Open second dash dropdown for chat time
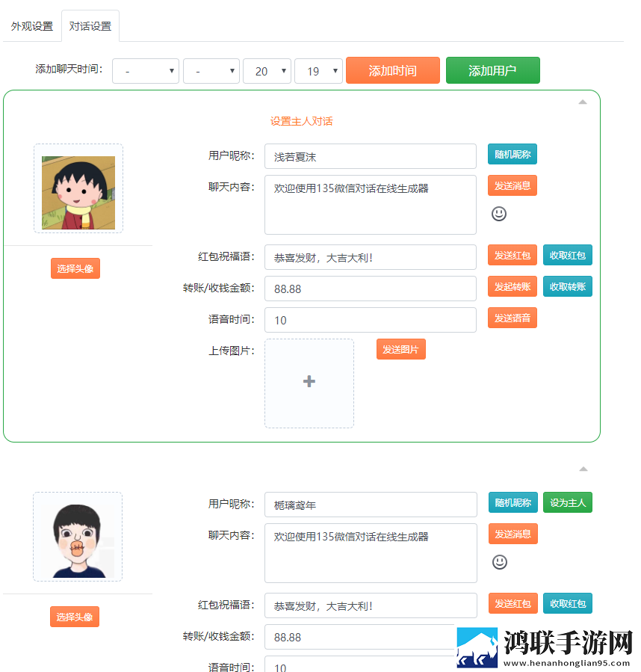The height and width of the screenshot is (672, 641). [x=211, y=71]
